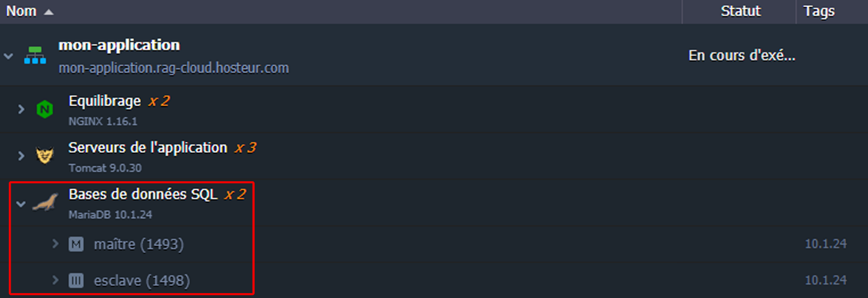Expand the esclave (1498) node
This screenshot has width=868, height=298.
55,280
